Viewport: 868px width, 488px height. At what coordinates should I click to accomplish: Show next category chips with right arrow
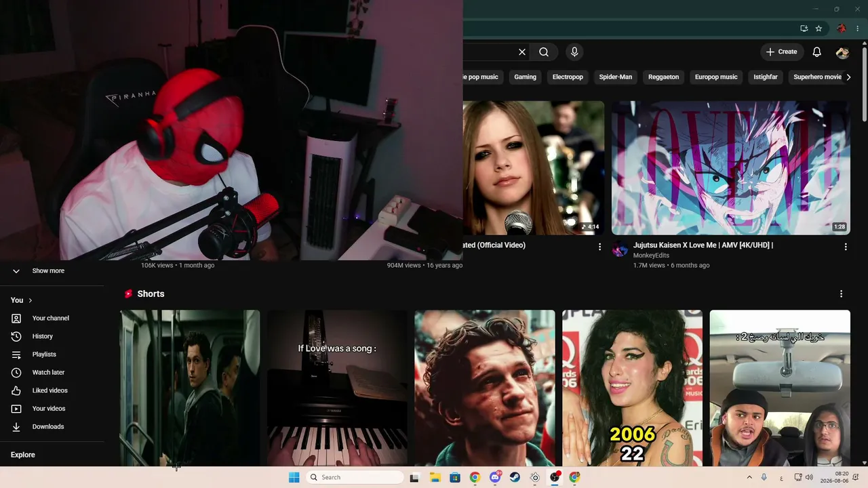pos(848,77)
